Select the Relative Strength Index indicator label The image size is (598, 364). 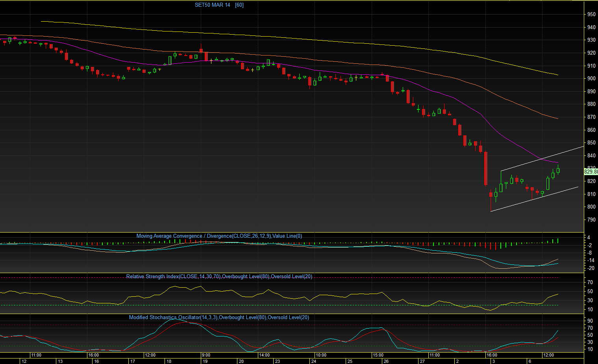tap(219, 277)
